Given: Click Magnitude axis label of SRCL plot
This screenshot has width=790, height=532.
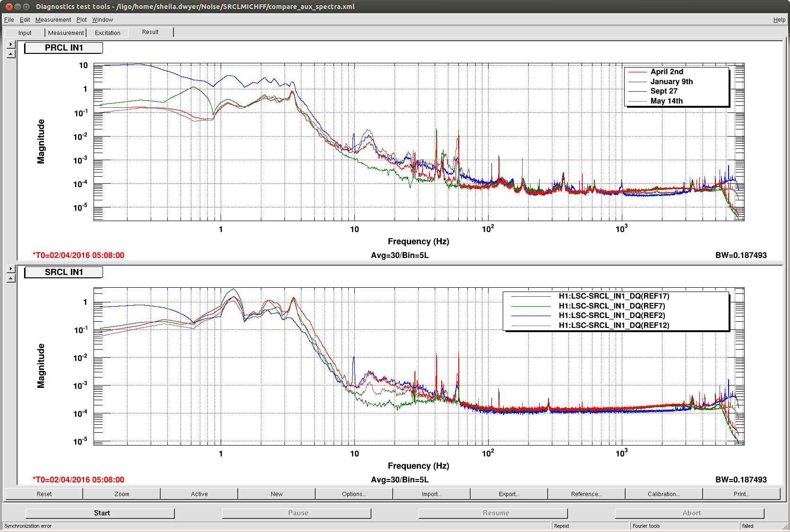Looking at the screenshot, I should point(41,366).
